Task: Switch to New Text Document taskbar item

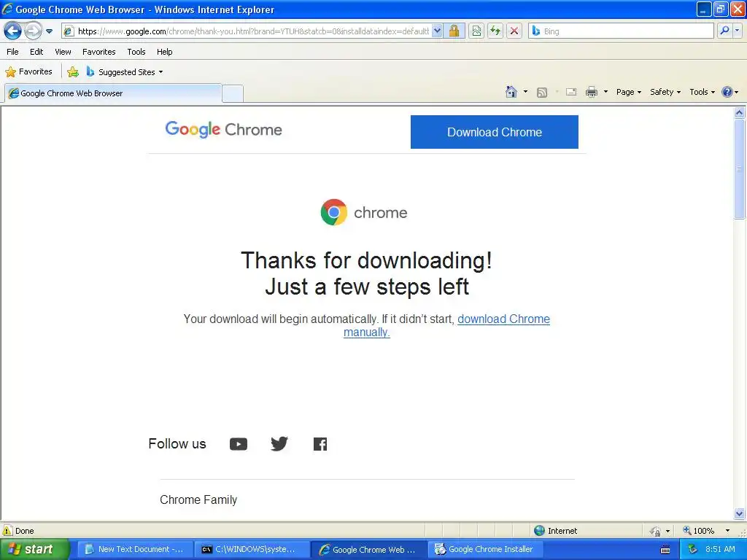Action: [134, 550]
